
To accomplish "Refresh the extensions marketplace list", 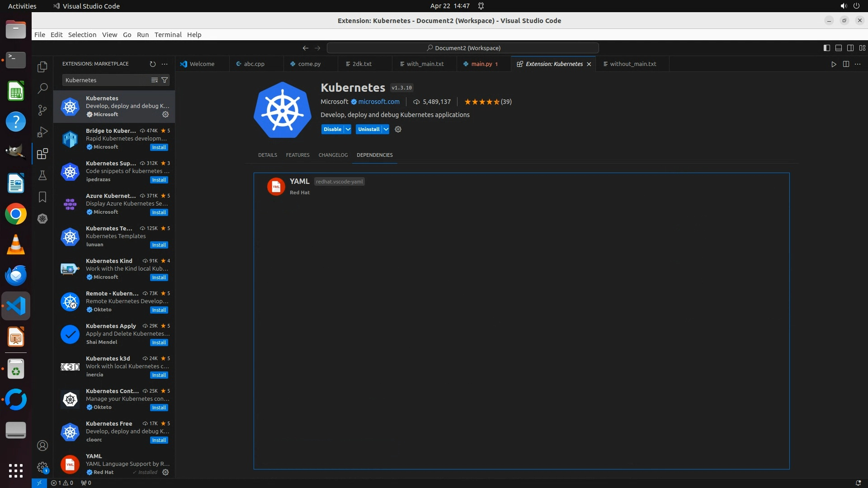I will click(x=153, y=64).
